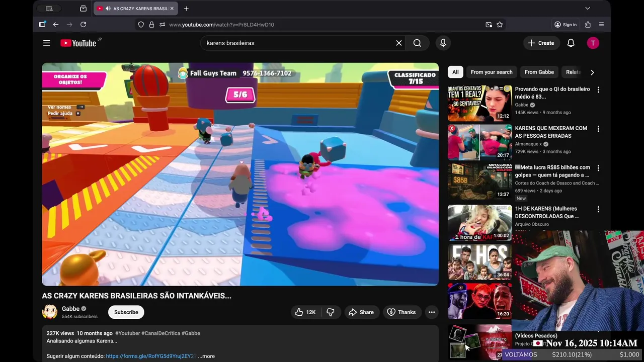The height and width of the screenshot is (362, 644).
Task: Click '227K views 10 months ago' text
Action: [x=79, y=333]
